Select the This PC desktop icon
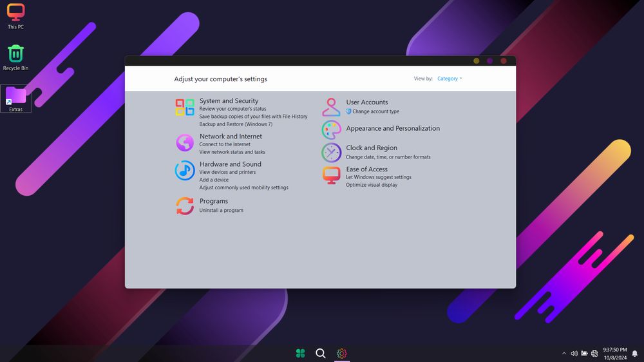644x362 pixels. pyautogui.click(x=15, y=17)
